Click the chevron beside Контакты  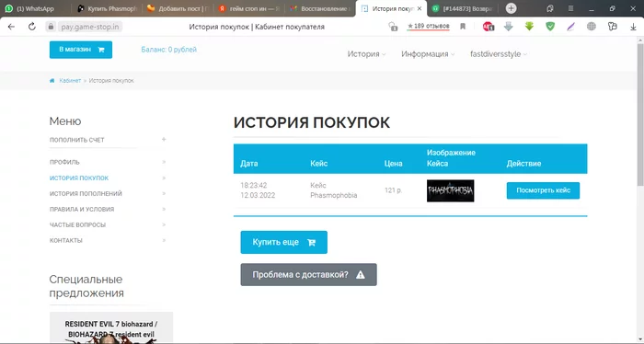[x=164, y=241]
